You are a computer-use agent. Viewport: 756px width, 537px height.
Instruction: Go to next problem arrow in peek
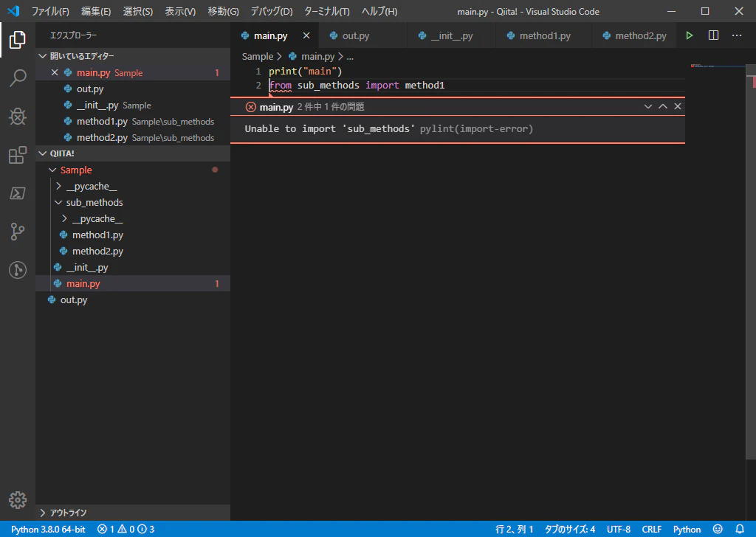(x=648, y=106)
